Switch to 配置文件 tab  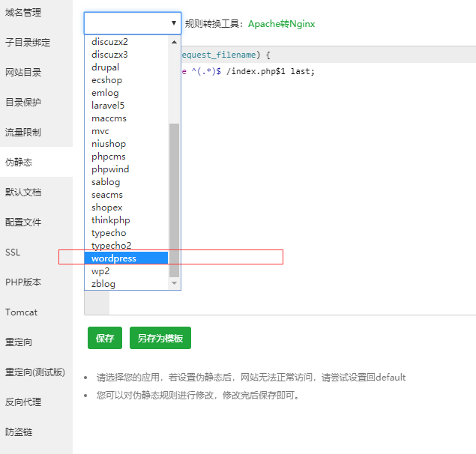coord(23,223)
